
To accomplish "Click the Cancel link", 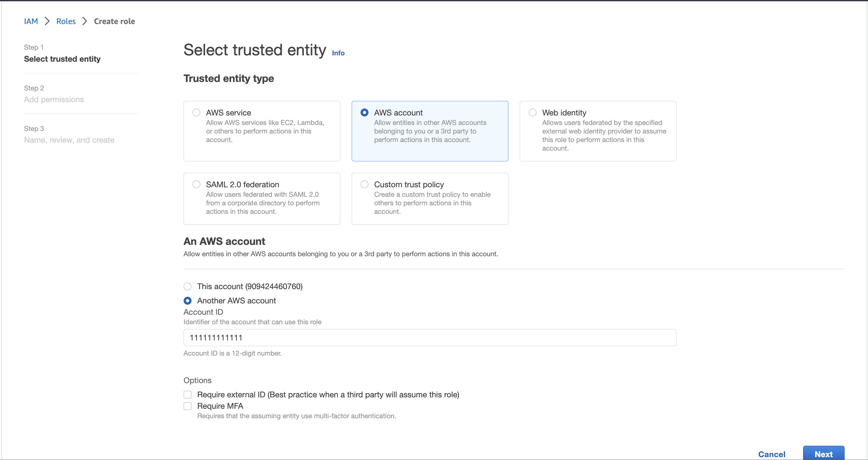I will [771, 454].
